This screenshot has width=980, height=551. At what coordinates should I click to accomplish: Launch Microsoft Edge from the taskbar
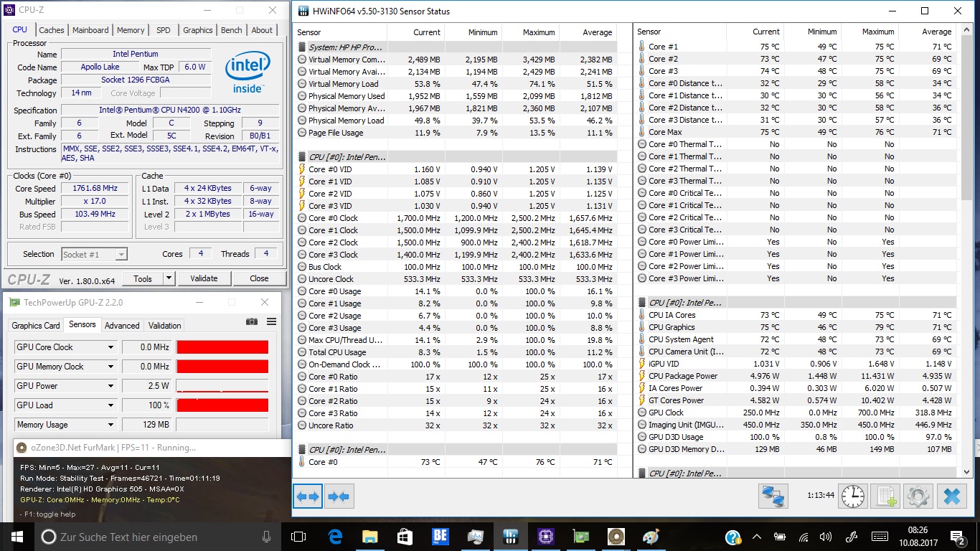pos(335,537)
